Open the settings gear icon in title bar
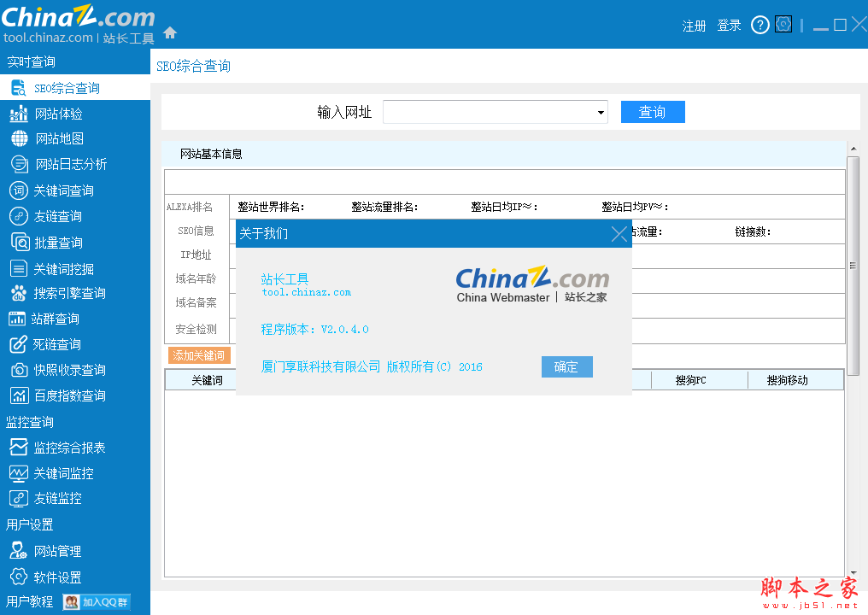868x615 pixels. click(x=783, y=25)
